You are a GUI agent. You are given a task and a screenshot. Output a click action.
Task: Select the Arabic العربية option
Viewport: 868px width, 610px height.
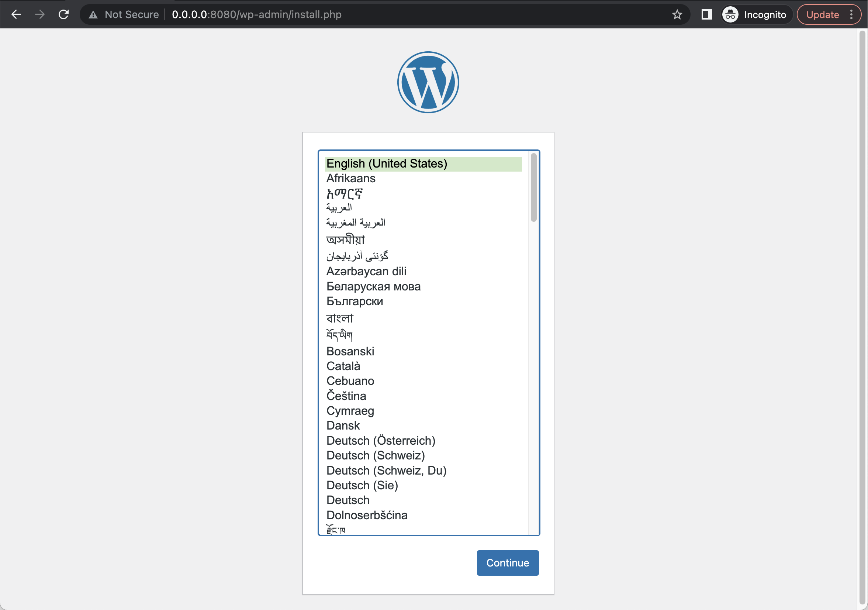coord(423,208)
